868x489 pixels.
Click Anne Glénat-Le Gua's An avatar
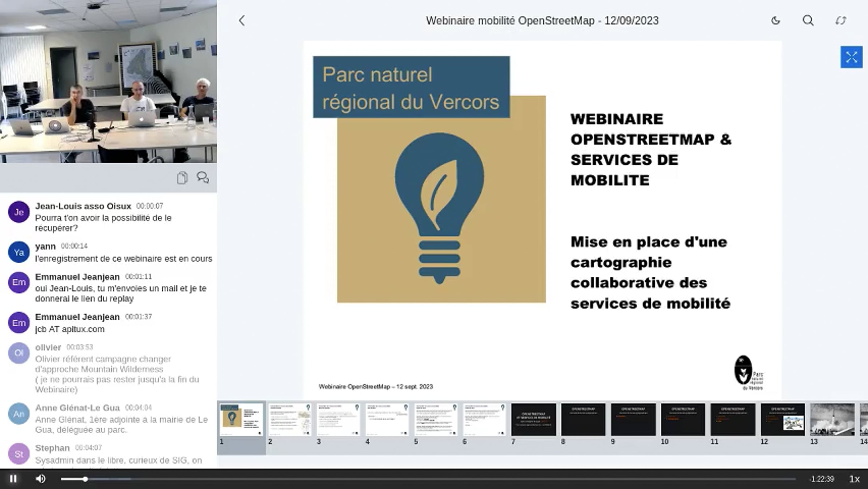[19, 414]
